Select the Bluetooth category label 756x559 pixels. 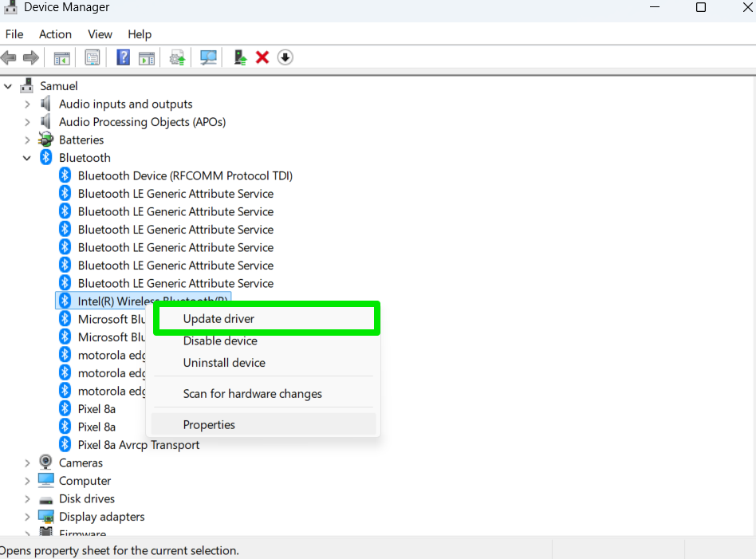pos(85,158)
